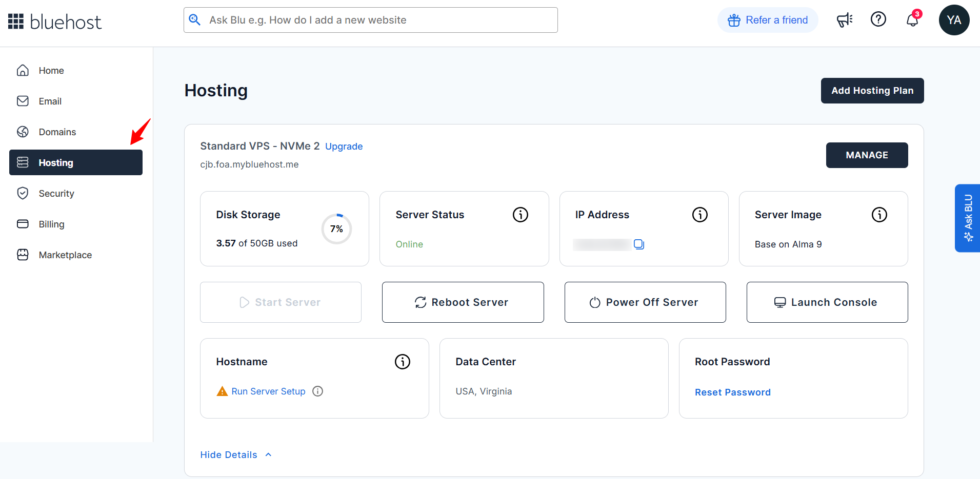Screen dimensions: 980x479
Task: Click the MANAGE button
Action: coord(867,155)
